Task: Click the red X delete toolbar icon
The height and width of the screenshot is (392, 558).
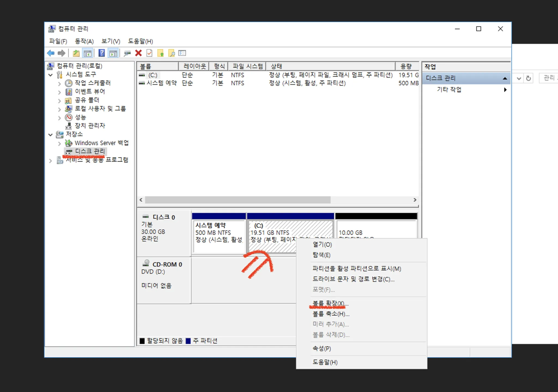Action: coord(138,53)
